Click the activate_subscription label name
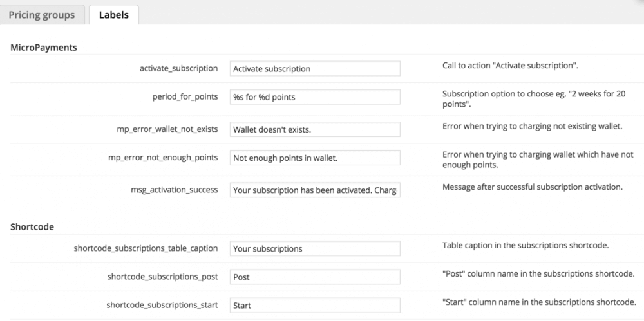The height and width of the screenshot is (321, 644). [178, 68]
